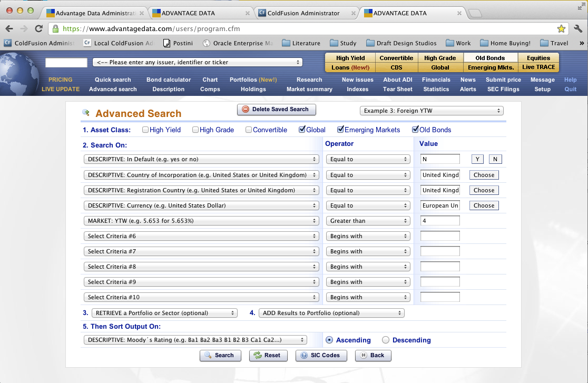Show more bookmarks with the chevron
588x383 pixels.
pyautogui.click(x=582, y=43)
